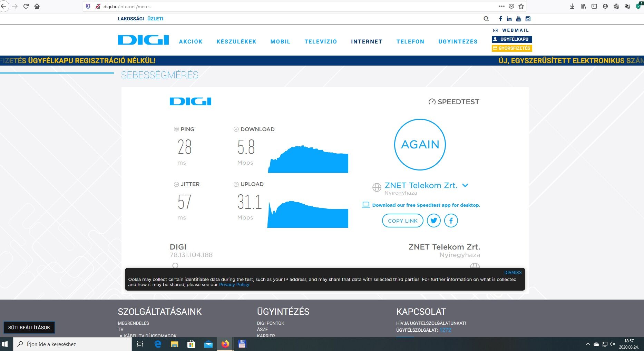Open the TELEVÍZIÓ menu
Image resolution: width=644 pixels, height=351 pixels.
click(x=321, y=41)
